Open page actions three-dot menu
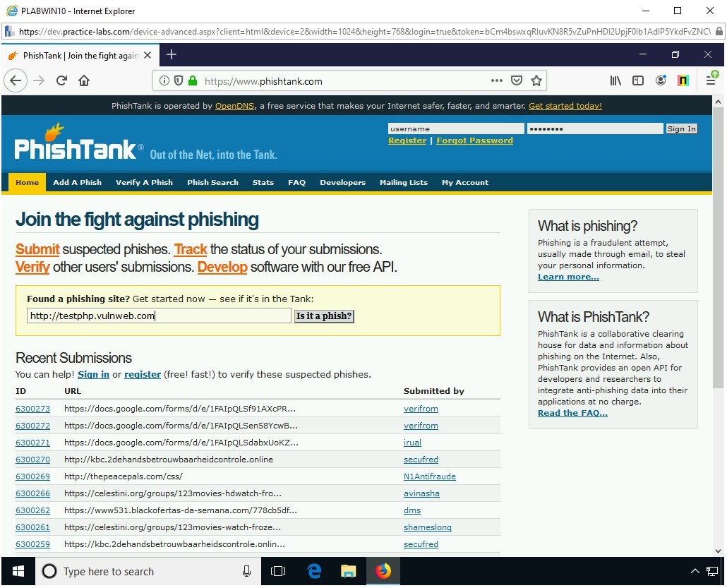 tap(497, 80)
